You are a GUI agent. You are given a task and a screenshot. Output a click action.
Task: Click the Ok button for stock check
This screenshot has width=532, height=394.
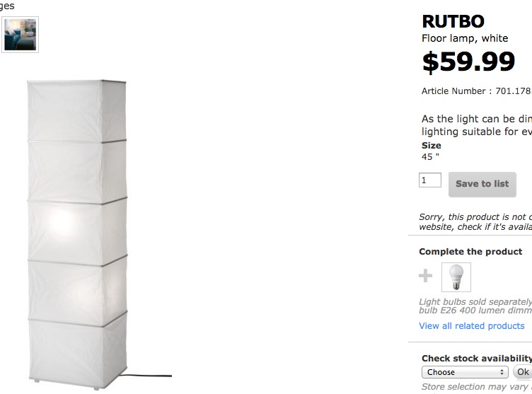click(x=523, y=372)
